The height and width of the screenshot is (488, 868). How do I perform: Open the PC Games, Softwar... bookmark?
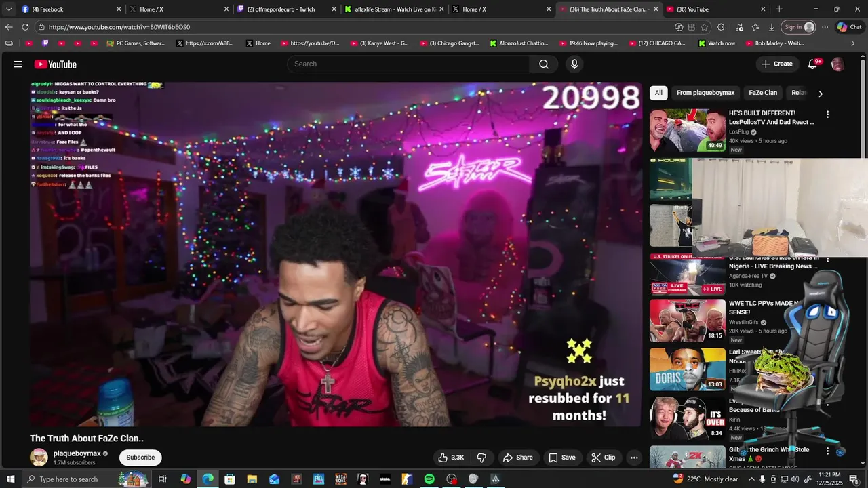[x=136, y=43]
